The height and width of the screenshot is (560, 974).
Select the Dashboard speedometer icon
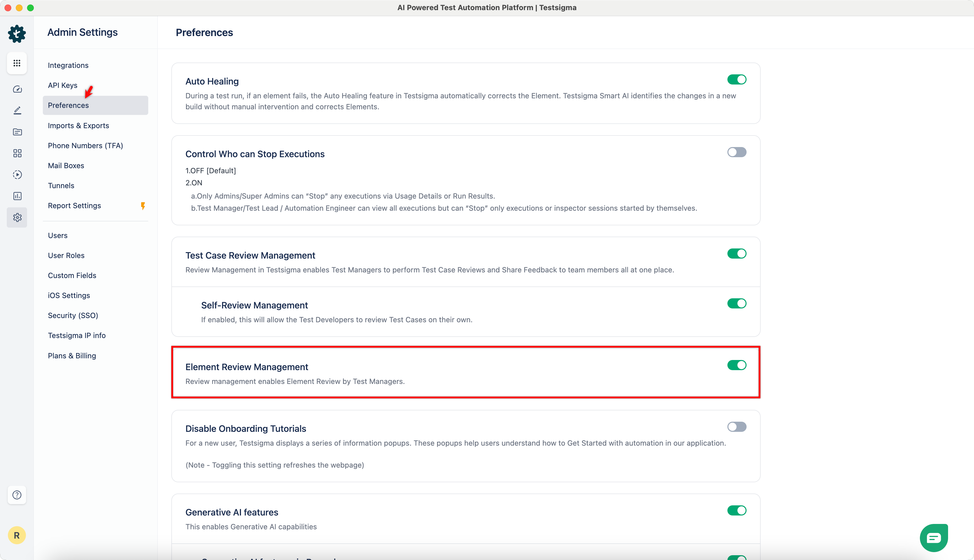click(17, 89)
